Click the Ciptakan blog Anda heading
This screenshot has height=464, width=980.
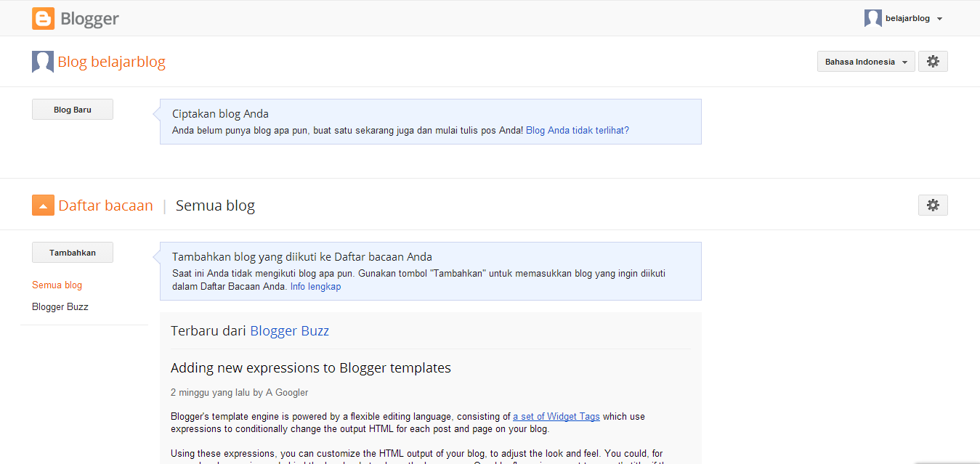tap(220, 114)
